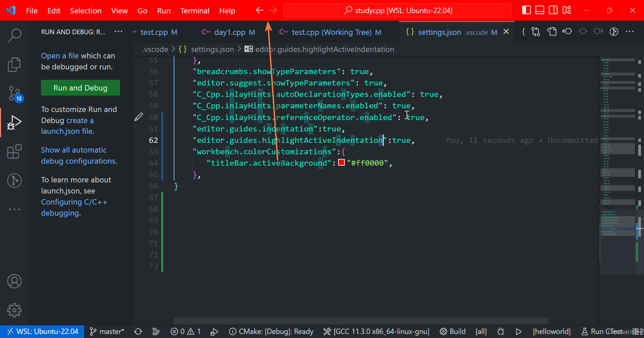Open the Extensions view icon
The width and height of the screenshot is (644, 338).
coord(14,152)
